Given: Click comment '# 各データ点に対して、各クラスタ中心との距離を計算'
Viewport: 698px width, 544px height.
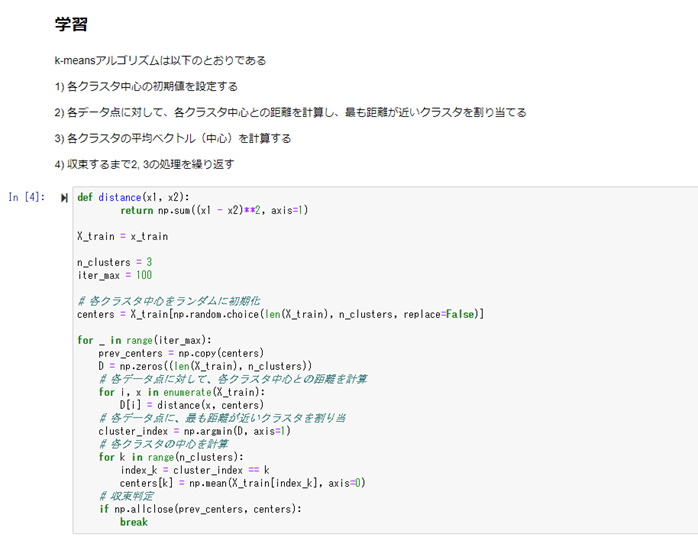Looking at the screenshot, I should coord(233,379).
